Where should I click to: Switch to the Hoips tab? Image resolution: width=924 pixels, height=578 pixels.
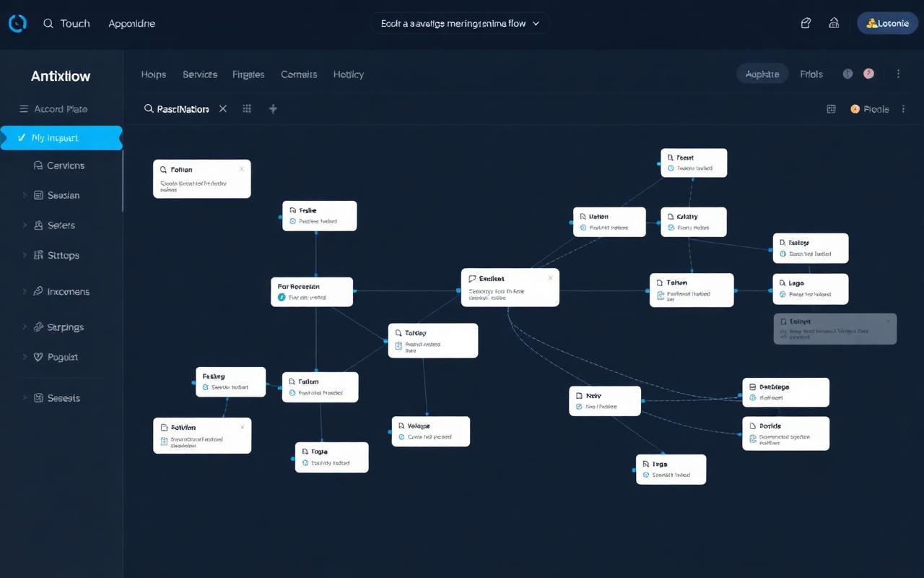(154, 74)
